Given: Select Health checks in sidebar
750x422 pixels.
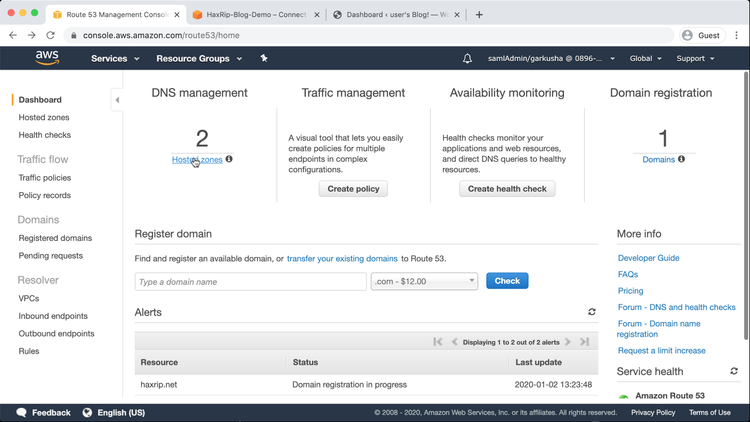Looking at the screenshot, I should [44, 135].
